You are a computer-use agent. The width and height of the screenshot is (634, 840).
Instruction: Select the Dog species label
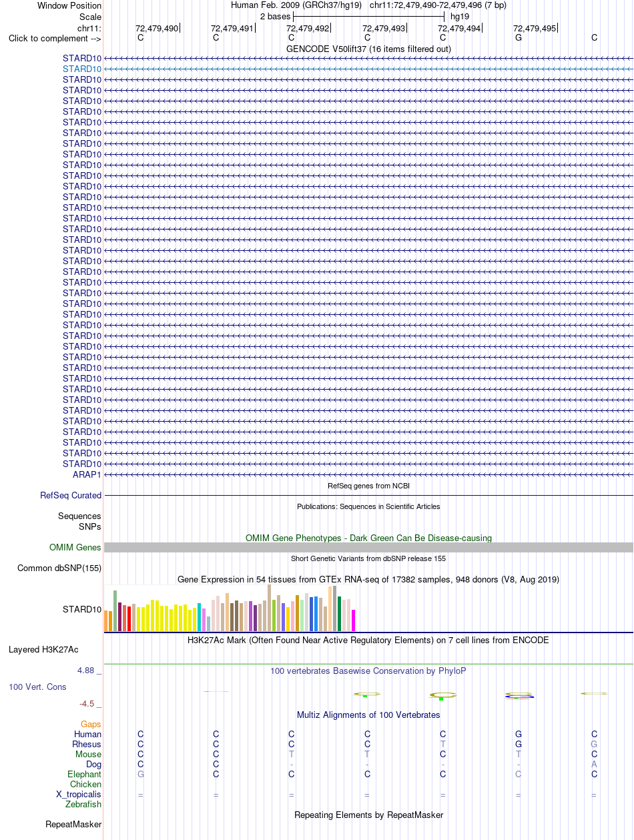[94, 765]
